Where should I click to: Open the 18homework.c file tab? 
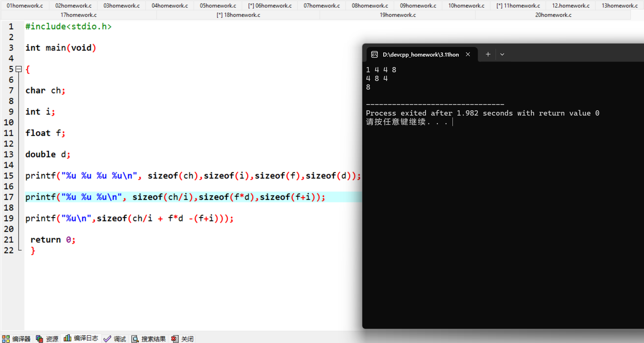(x=238, y=15)
